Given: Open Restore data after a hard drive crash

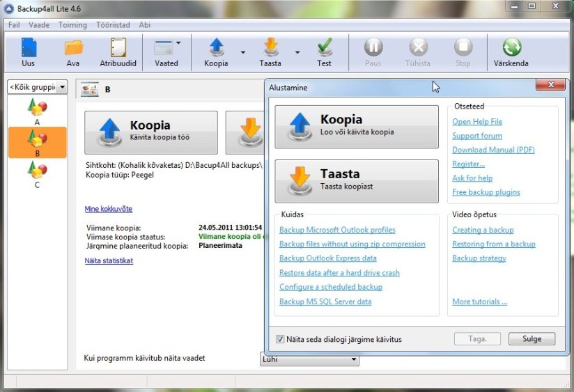Looking at the screenshot, I should tap(339, 273).
